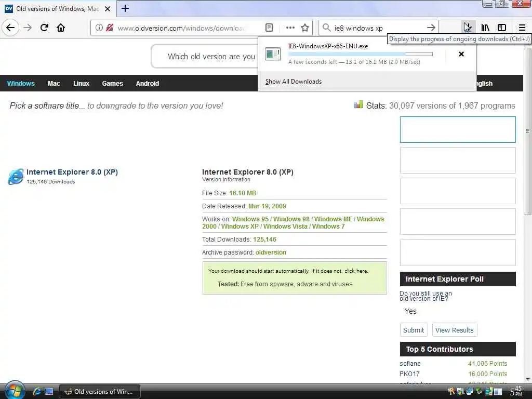Open the browser home page
Viewport: 532px width, 399px height.
[x=61, y=28]
